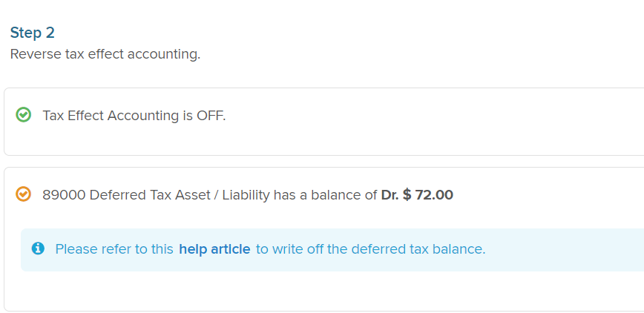The width and height of the screenshot is (644, 313).
Task: Open the help article link
Action: click(x=214, y=249)
